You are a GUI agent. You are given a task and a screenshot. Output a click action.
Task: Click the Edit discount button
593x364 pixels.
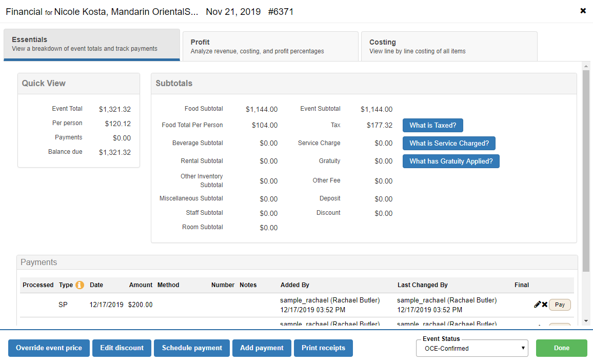click(x=122, y=348)
